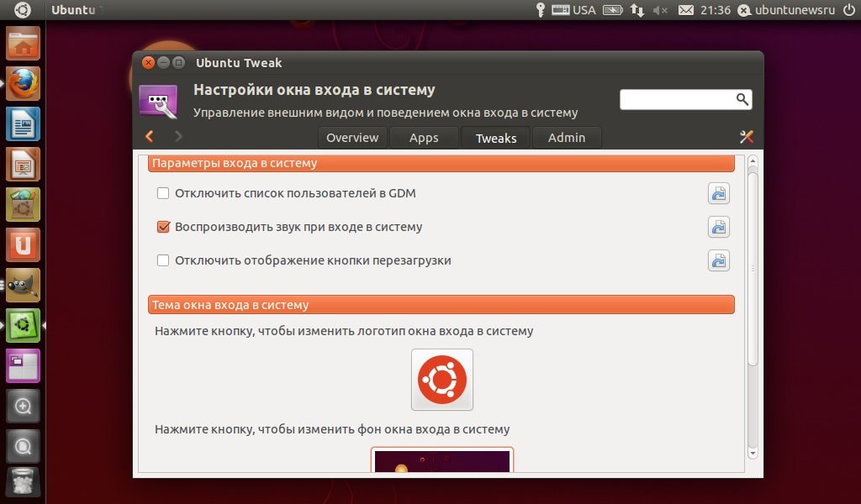Click the login settings header icon
The height and width of the screenshot is (504, 861).
pyautogui.click(x=158, y=102)
